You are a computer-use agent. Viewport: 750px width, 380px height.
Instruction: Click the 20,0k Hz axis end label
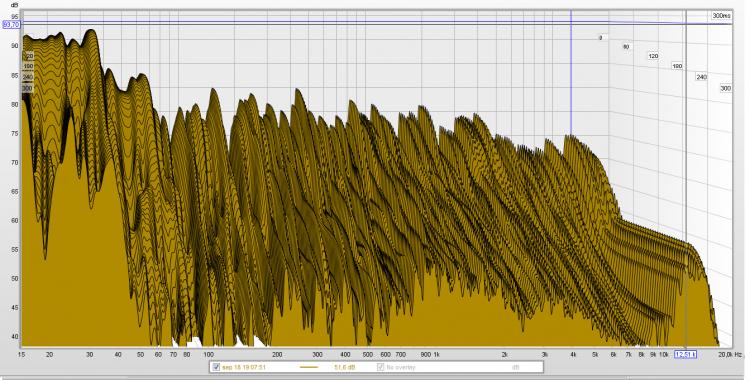coord(731,355)
